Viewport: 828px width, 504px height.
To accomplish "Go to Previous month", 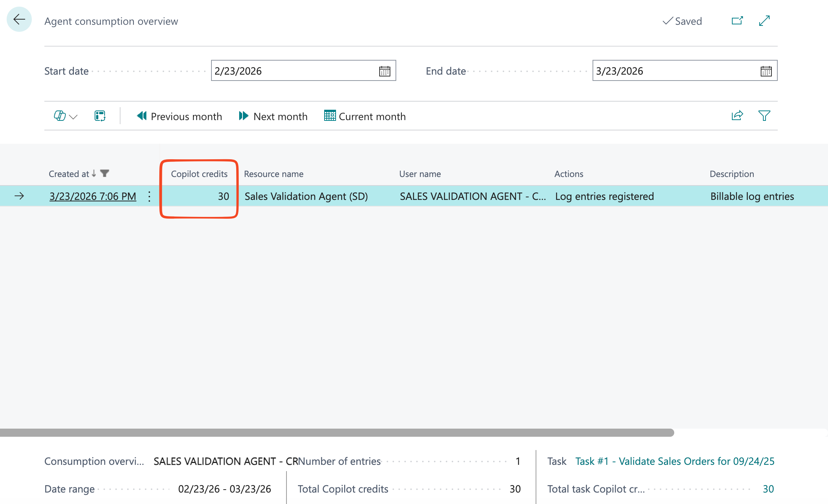I will pyautogui.click(x=180, y=116).
